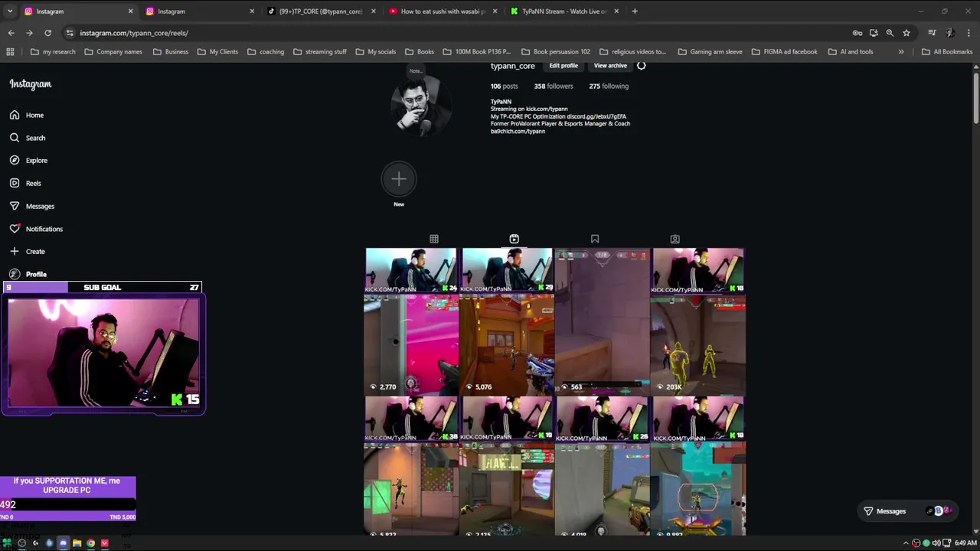Go back in browser
This screenshot has height=551, width=980.
coord(11,33)
